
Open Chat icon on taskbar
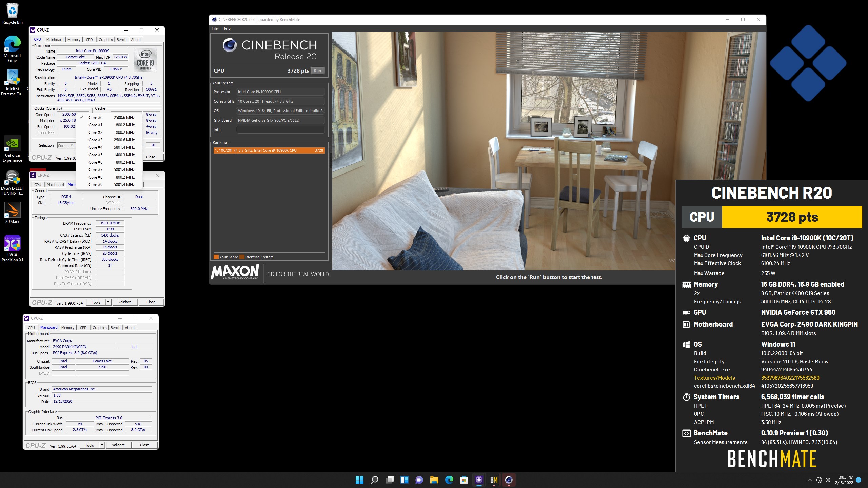point(419,480)
